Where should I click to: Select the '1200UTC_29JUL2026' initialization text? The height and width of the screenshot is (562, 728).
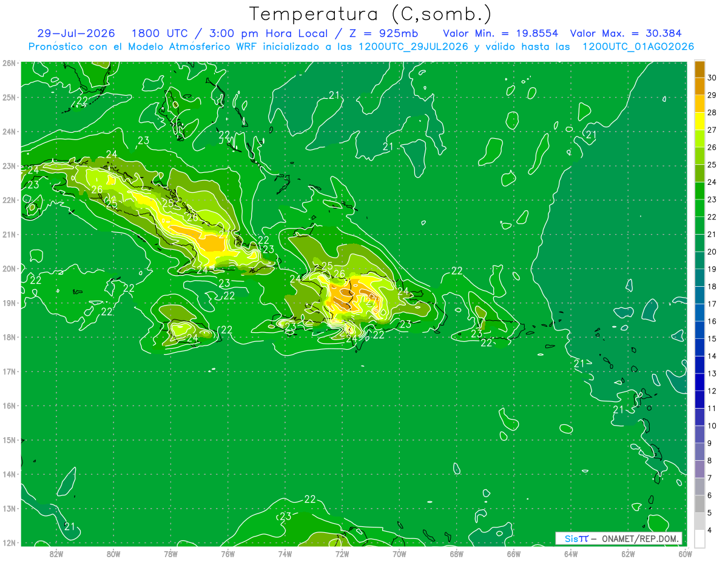click(x=413, y=47)
